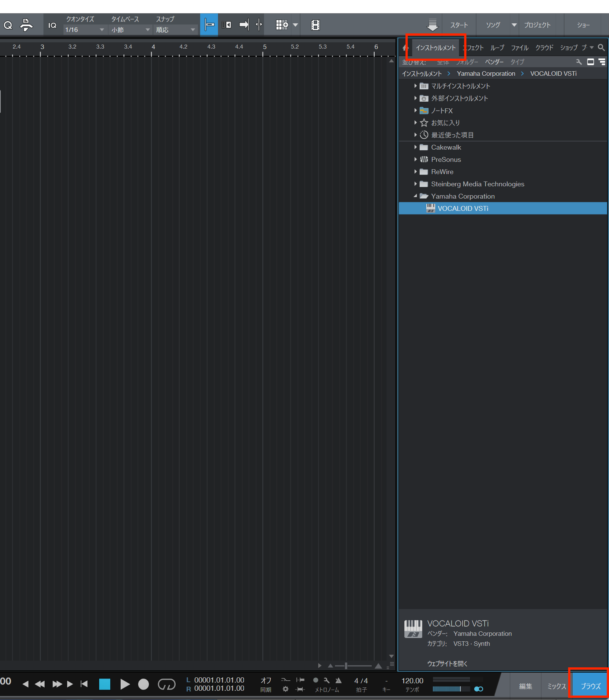Screen dimensions: 609x700
Task: Open search in the browser panel
Action: [x=601, y=47]
